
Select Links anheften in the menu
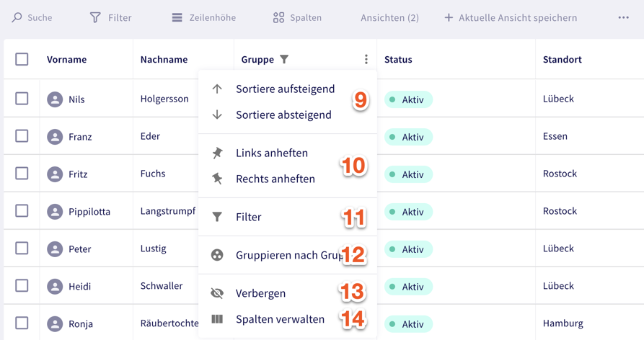pyautogui.click(x=272, y=153)
